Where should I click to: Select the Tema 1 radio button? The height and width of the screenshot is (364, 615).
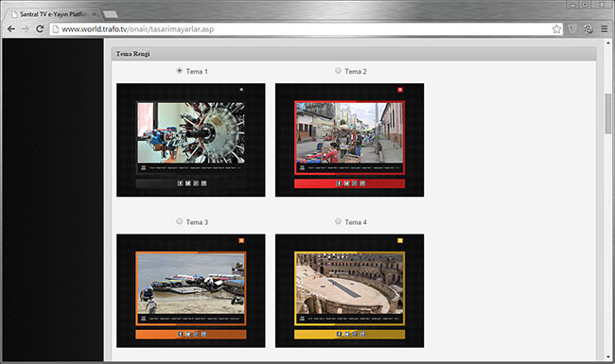coord(179,71)
